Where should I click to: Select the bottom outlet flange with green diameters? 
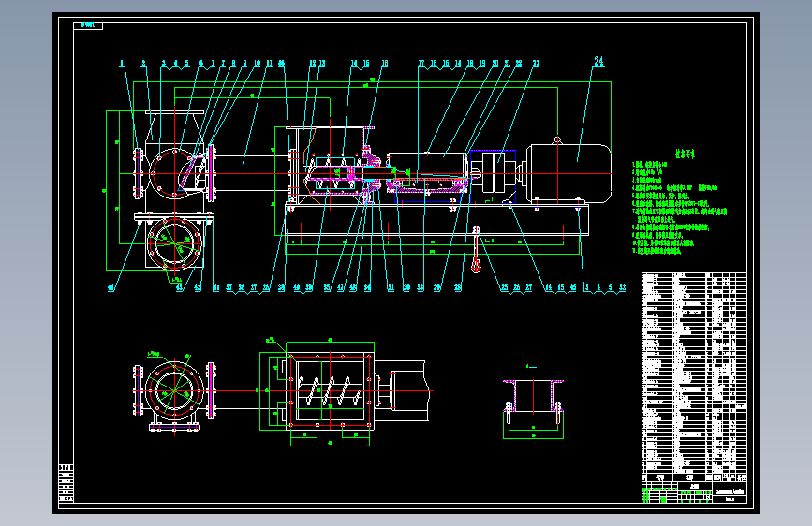tap(174, 243)
